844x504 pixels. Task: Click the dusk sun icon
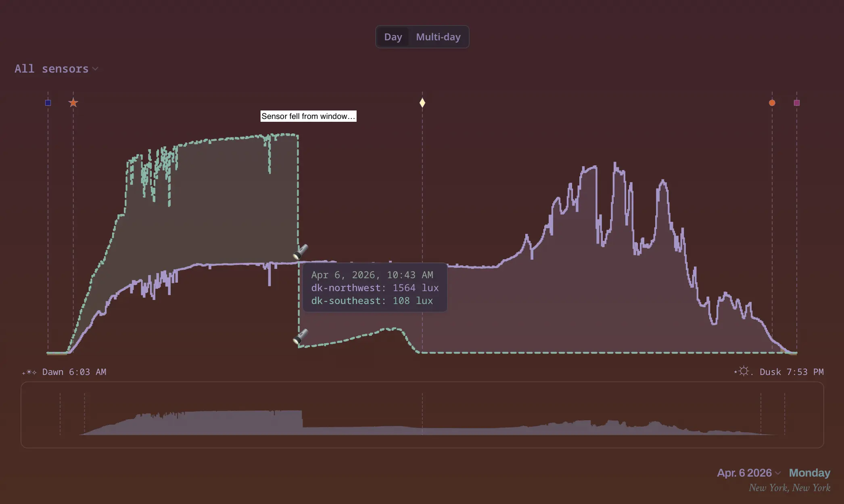pyautogui.click(x=744, y=371)
